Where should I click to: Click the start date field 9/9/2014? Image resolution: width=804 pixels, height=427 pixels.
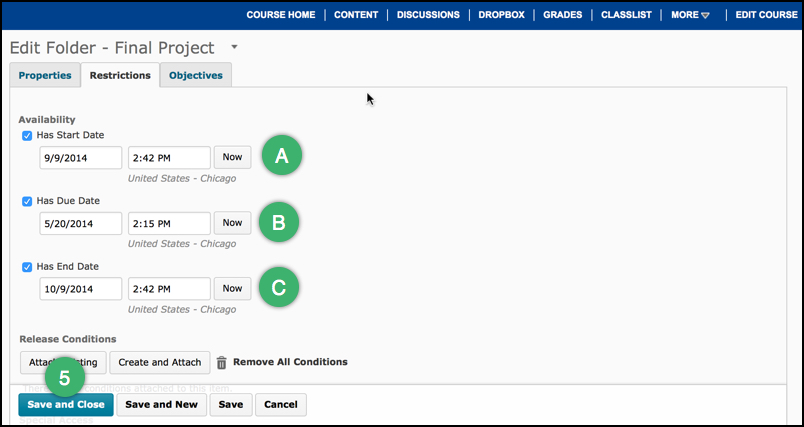point(81,158)
